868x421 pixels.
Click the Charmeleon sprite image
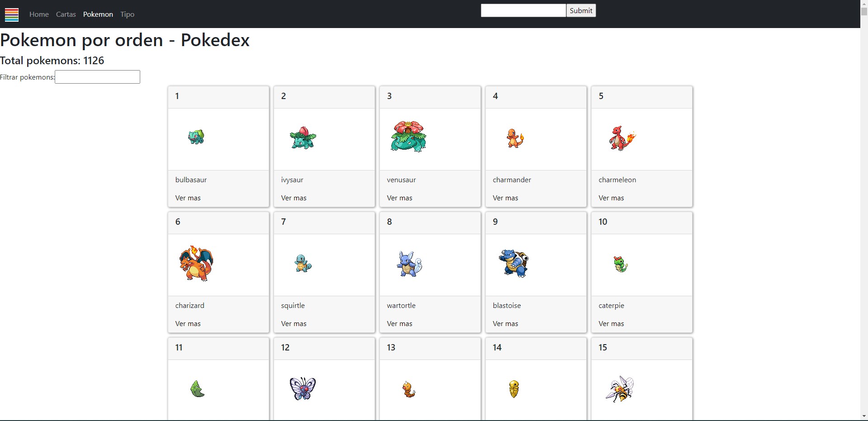(x=622, y=138)
